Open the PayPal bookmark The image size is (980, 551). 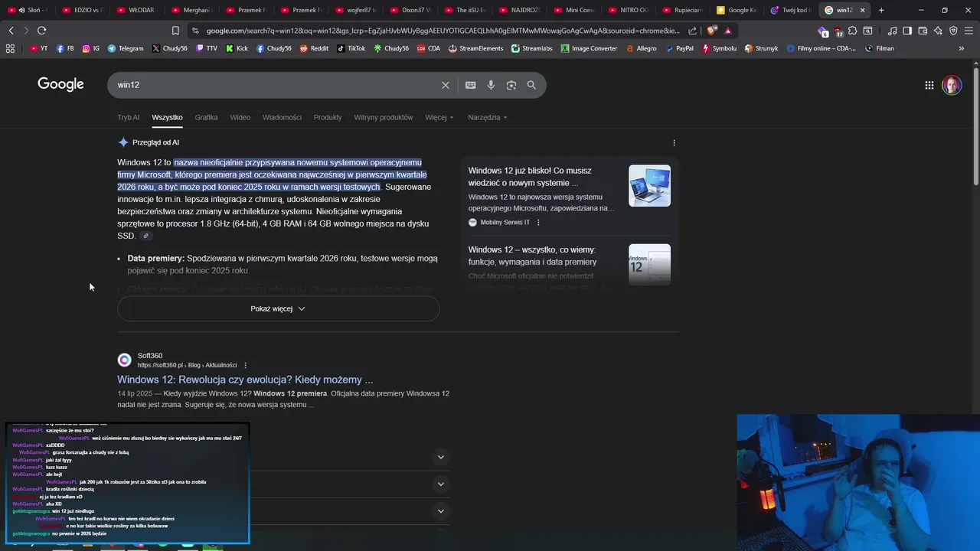(x=679, y=48)
